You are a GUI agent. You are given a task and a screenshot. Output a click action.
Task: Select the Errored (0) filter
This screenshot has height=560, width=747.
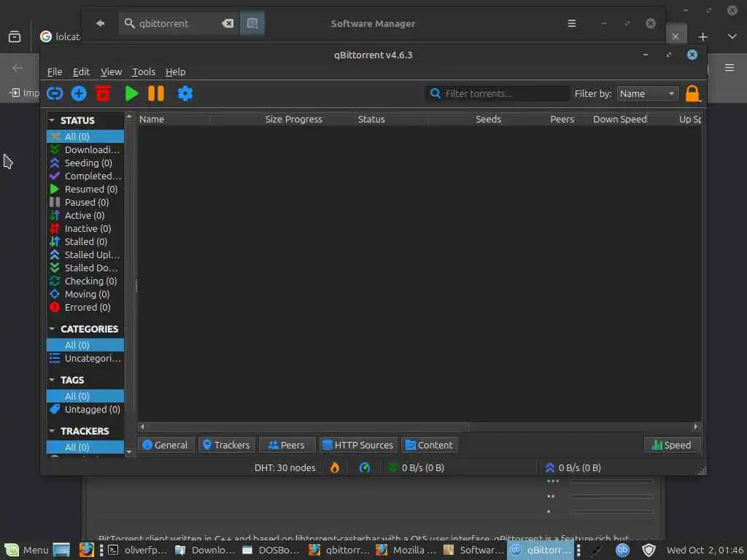[x=85, y=308]
